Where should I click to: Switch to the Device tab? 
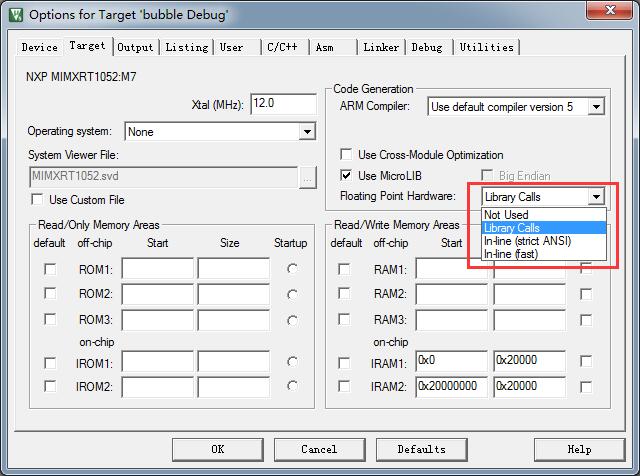40,47
